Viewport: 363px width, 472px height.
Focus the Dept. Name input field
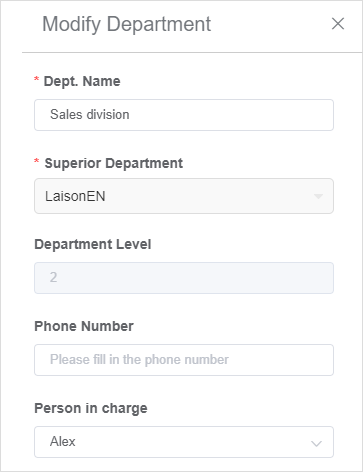point(184,115)
